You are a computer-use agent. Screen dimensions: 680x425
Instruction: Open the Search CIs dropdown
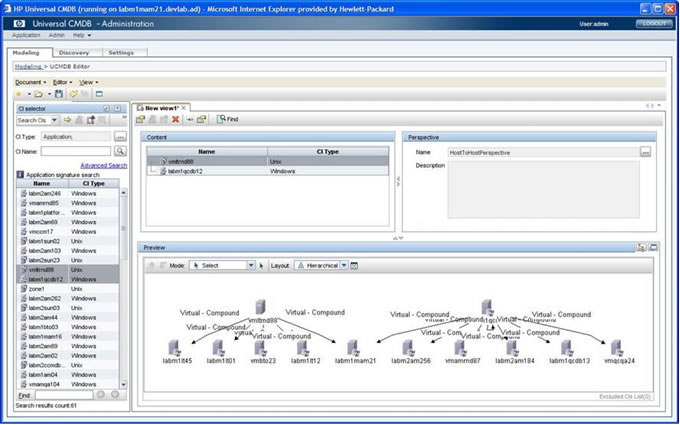pyautogui.click(x=55, y=120)
